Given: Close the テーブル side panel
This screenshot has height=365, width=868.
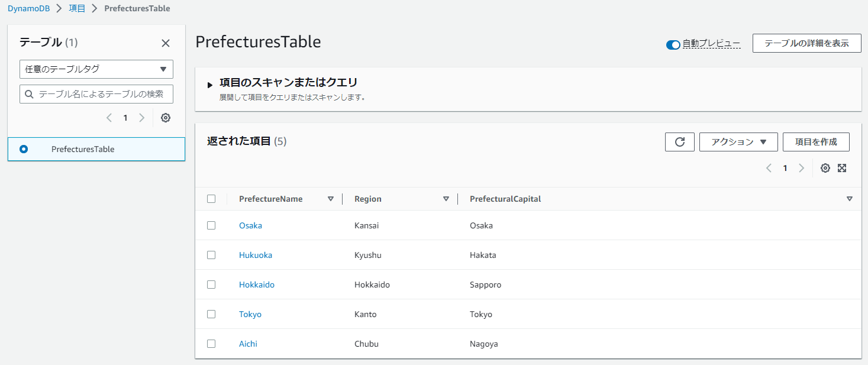Looking at the screenshot, I should click(x=165, y=43).
